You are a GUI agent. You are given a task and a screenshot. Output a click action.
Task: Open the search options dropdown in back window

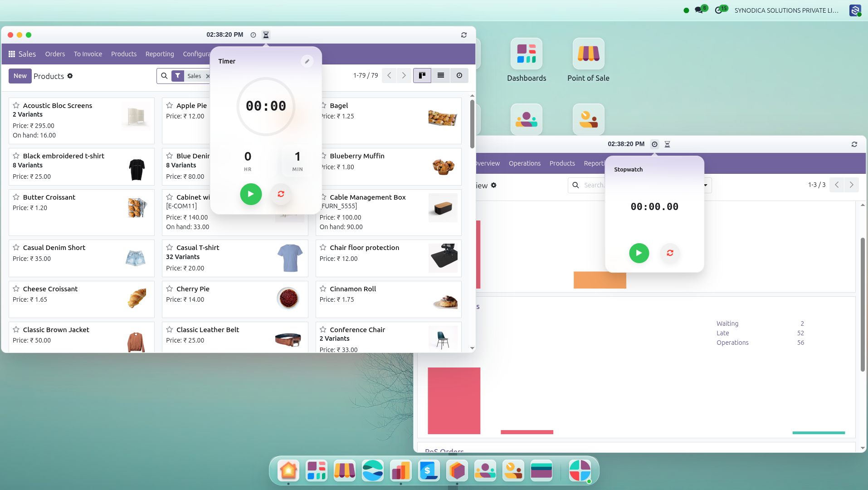(706, 185)
